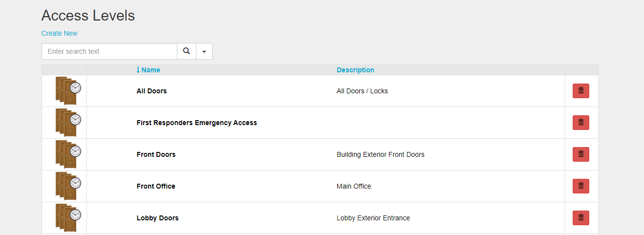Open the First Responders Emergency Access door icon
644x235 pixels.
[x=68, y=123]
